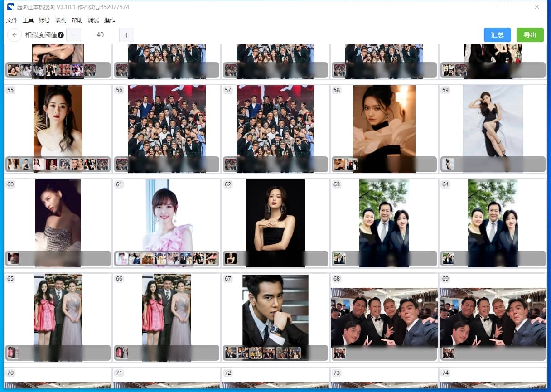This screenshot has height=392, width=551.
Task: Decrease similarity threshold with minus button
Action: pos(73,35)
